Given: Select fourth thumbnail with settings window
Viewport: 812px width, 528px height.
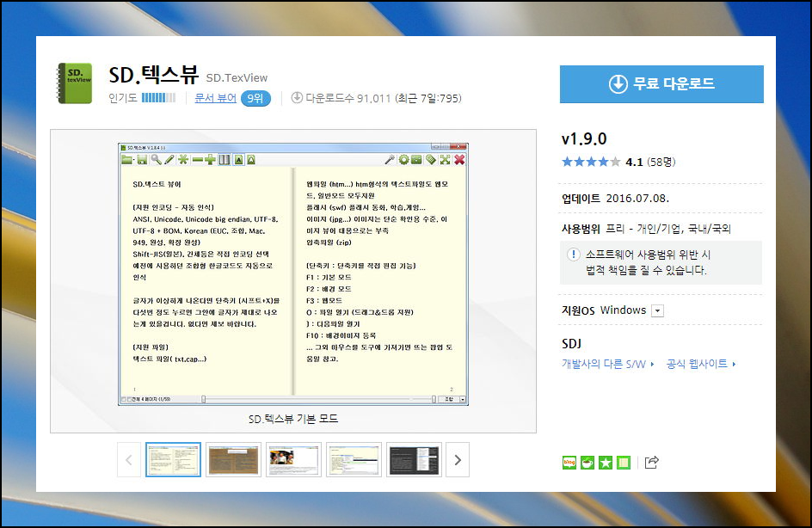Looking at the screenshot, I should (354, 460).
